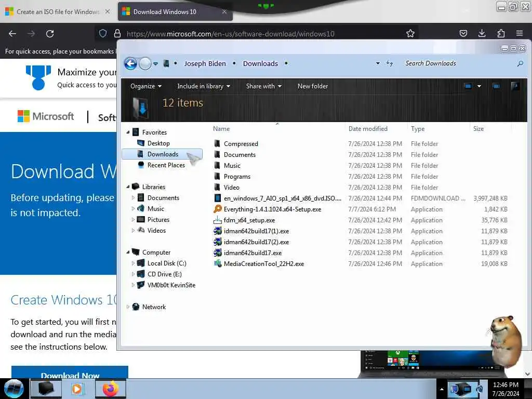The height and width of the screenshot is (399, 532).
Task: Click the search magnifier in Search Downloads
Action: click(520, 63)
